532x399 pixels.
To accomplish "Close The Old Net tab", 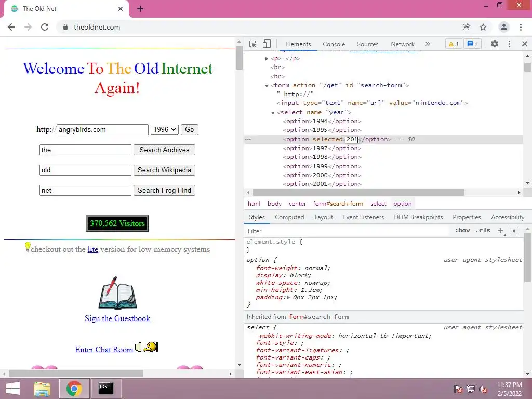I will tap(121, 9).
